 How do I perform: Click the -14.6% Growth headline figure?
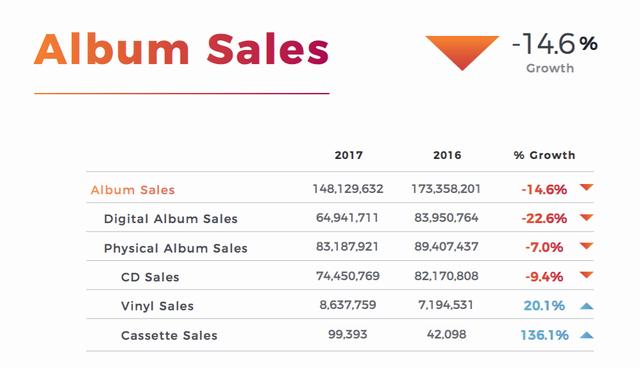(x=554, y=52)
